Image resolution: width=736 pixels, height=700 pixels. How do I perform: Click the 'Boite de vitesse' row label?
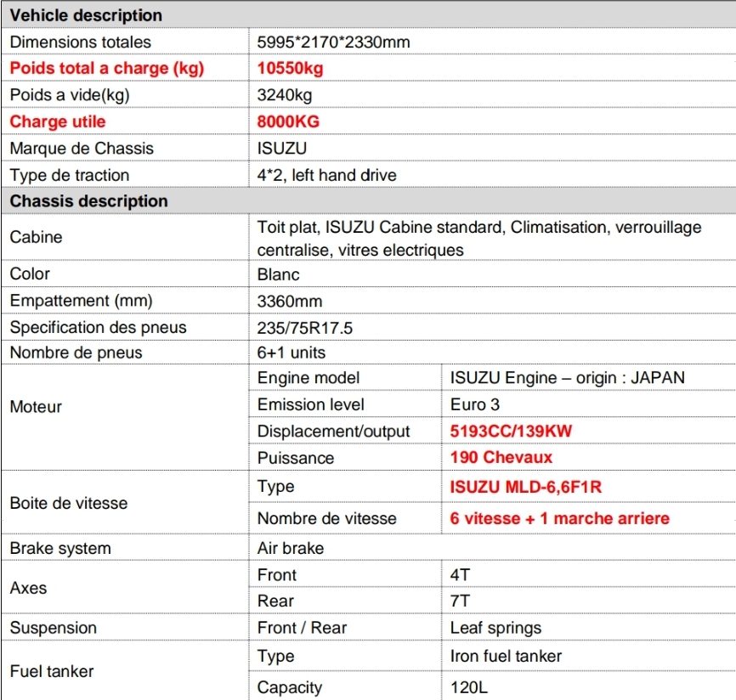(69, 504)
